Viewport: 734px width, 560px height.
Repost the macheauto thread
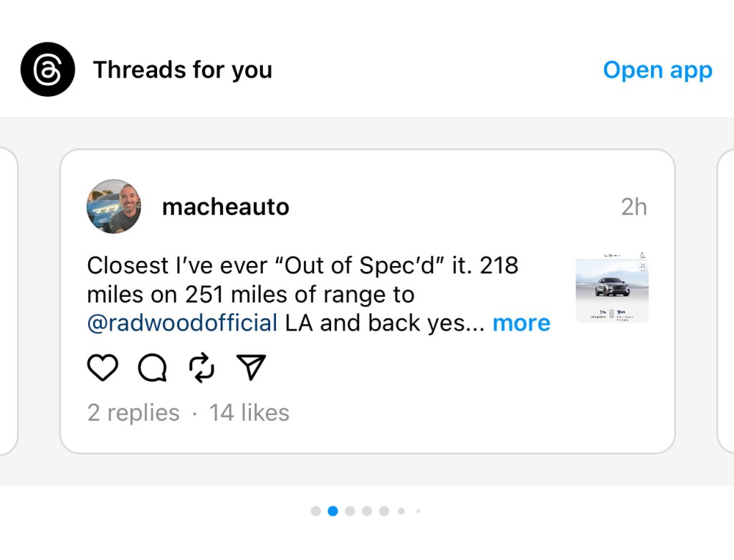pos(201,368)
